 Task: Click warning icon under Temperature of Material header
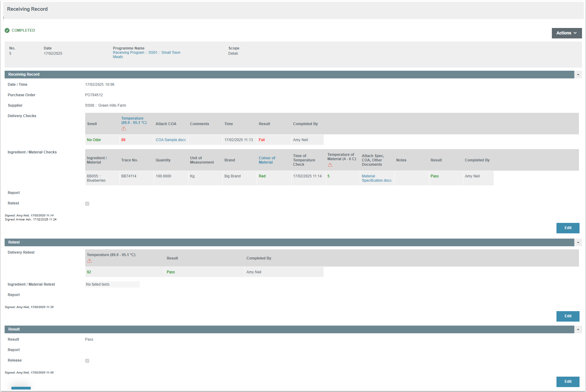[x=330, y=165]
